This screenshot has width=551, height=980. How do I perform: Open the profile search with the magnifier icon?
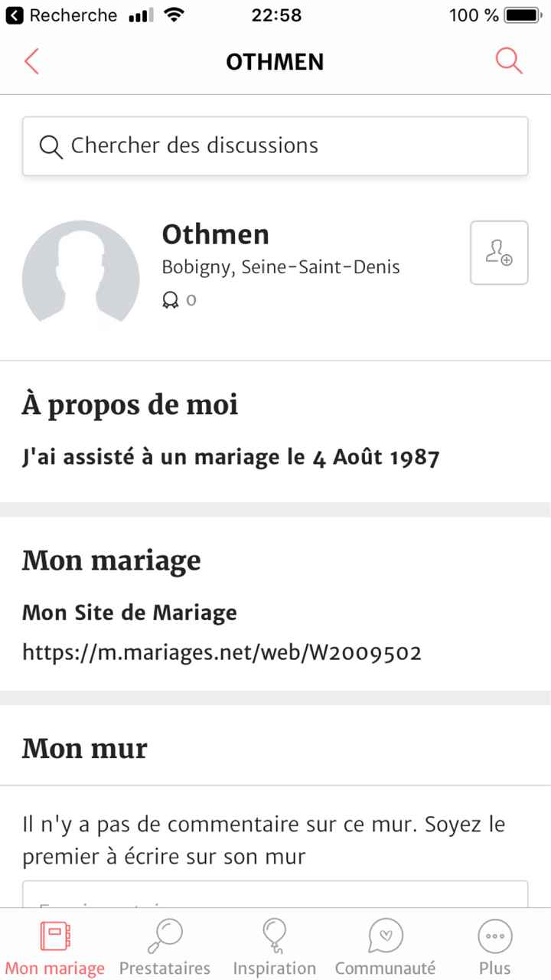pyautogui.click(x=508, y=61)
